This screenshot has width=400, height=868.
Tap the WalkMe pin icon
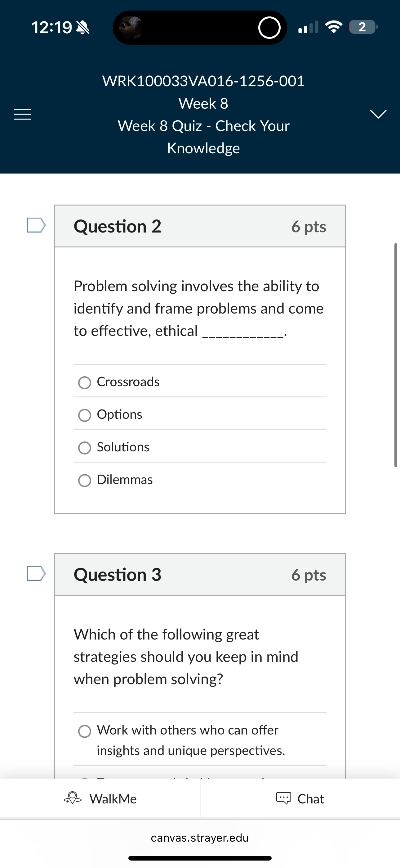(73, 798)
